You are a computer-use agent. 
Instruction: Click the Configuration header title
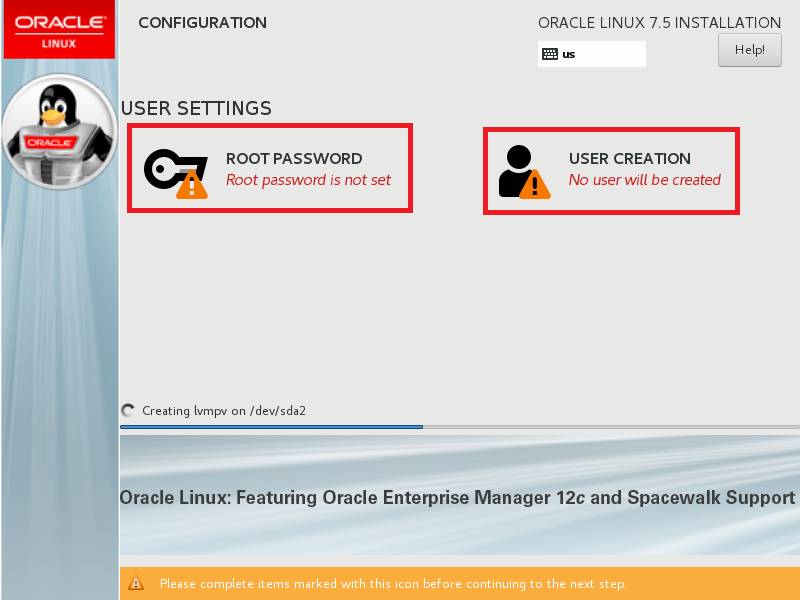click(202, 22)
